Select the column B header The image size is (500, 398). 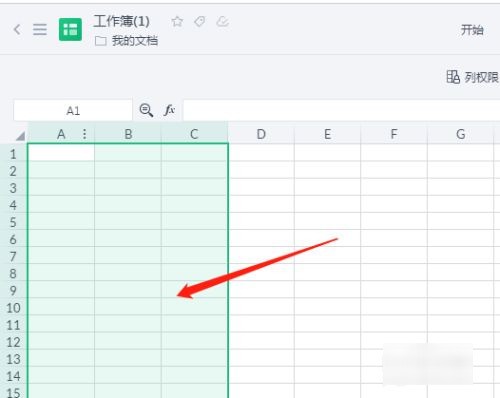(128, 134)
